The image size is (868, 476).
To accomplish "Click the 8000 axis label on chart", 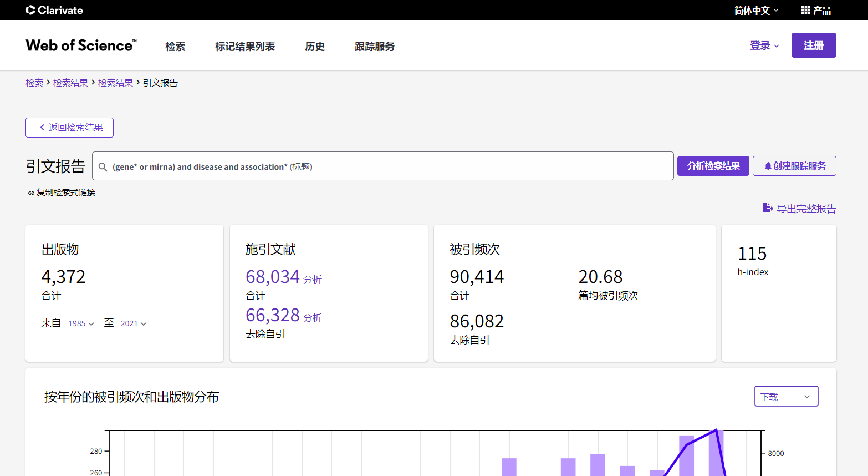I will (x=776, y=453).
